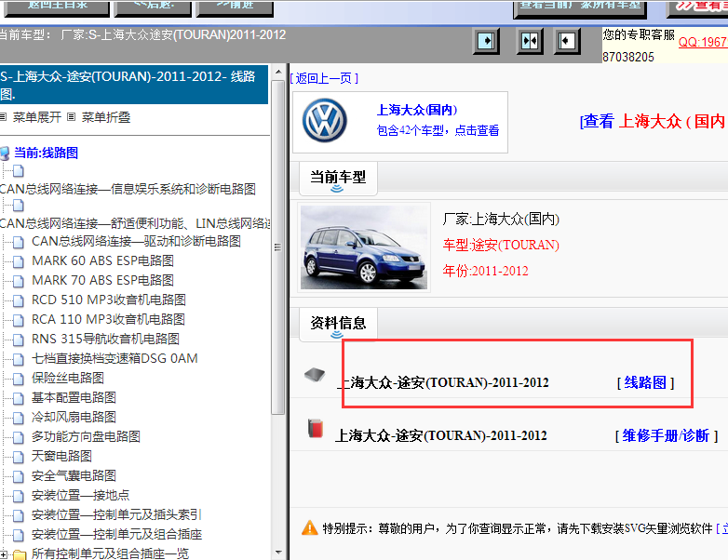Click the 当前:线路图 tree root label
Screen dimensions: 728x560
pyautogui.click(x=46, y=153)
